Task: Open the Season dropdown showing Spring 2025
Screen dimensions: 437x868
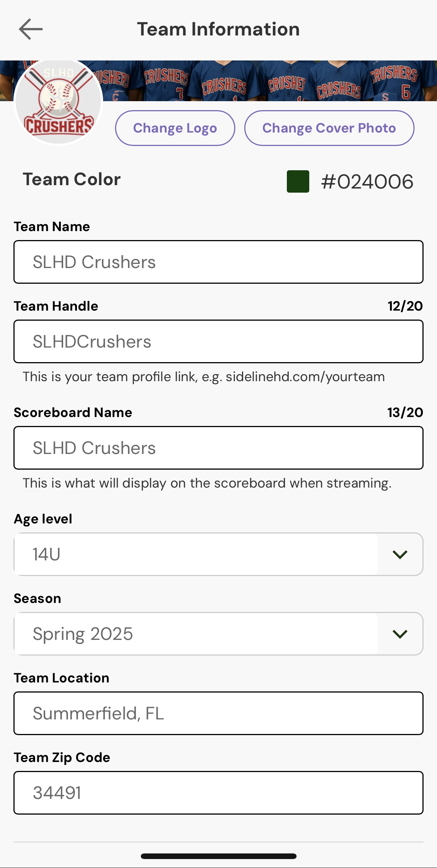Action: pos(196,634)
